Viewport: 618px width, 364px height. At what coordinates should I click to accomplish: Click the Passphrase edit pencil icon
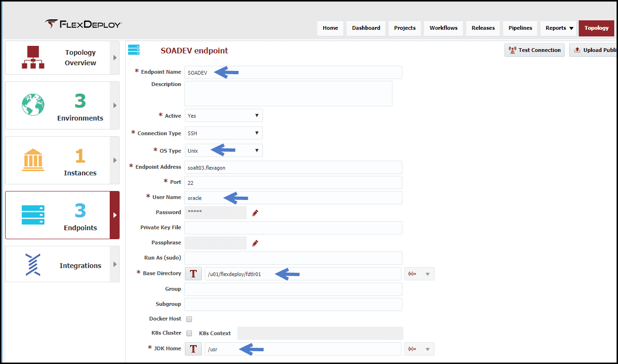click(x=255, y=243)
